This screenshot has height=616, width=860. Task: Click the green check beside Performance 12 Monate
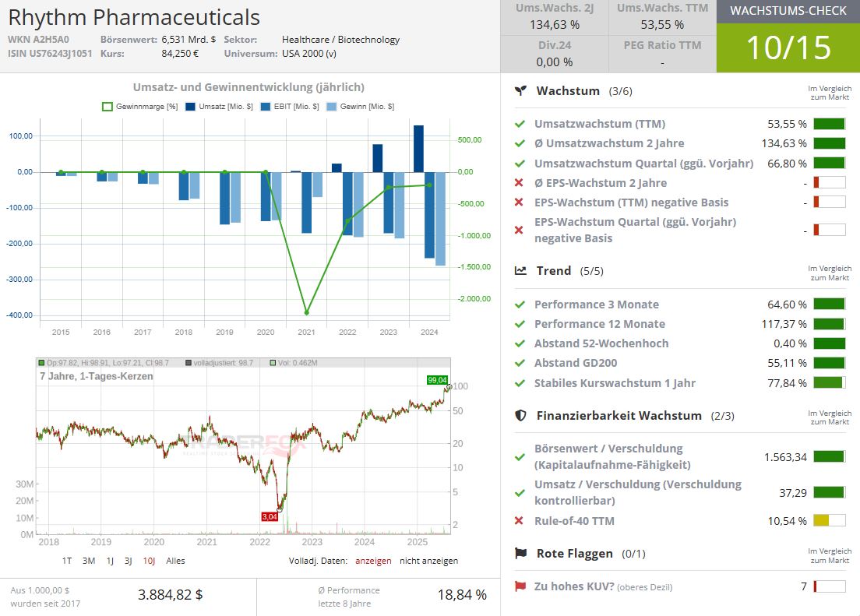(x=520, y=324)
